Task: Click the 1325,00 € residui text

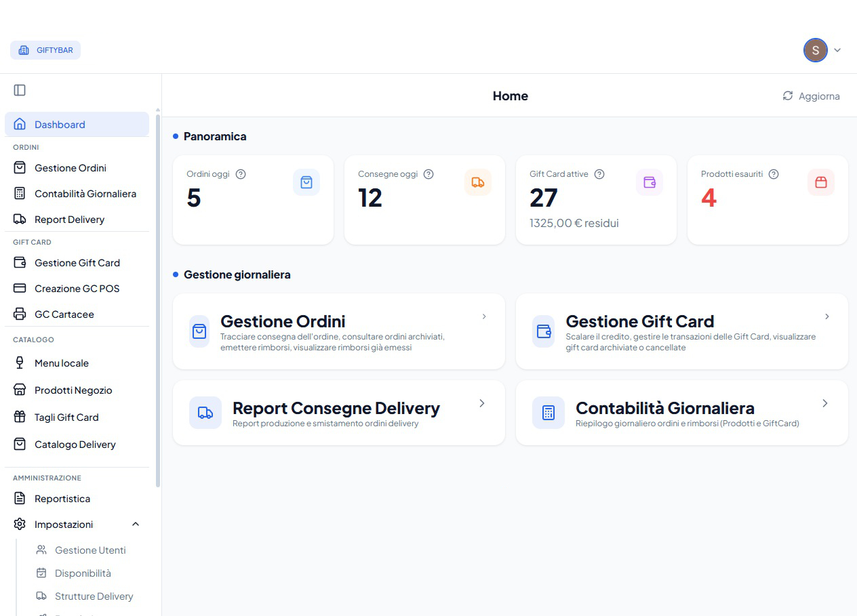Action: coord(574,223)
